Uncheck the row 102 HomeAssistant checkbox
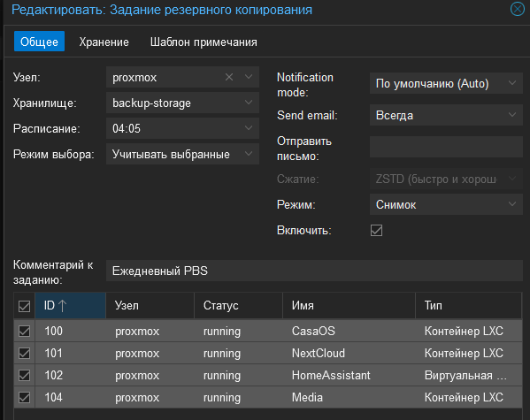 (24, 376)
